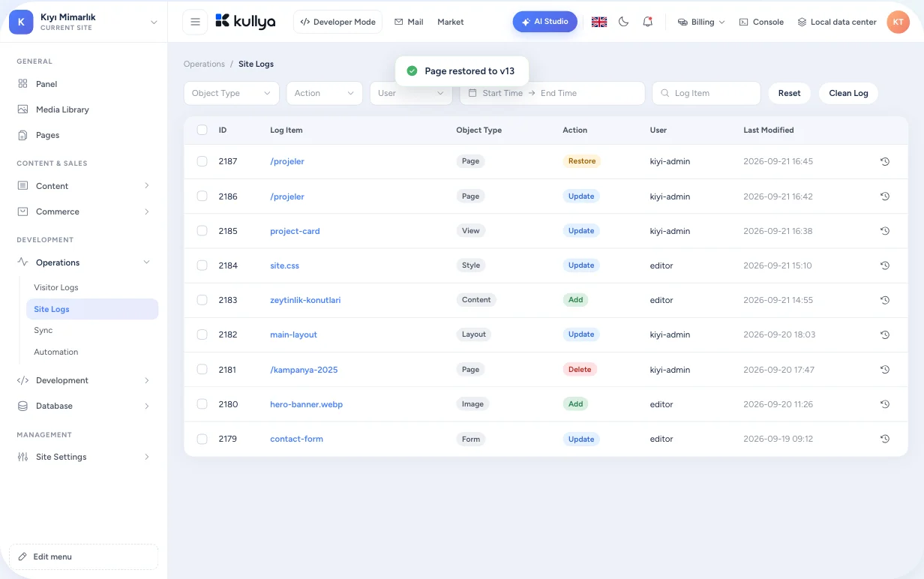Click restore history icon for log 2181

tap(885, 370)
